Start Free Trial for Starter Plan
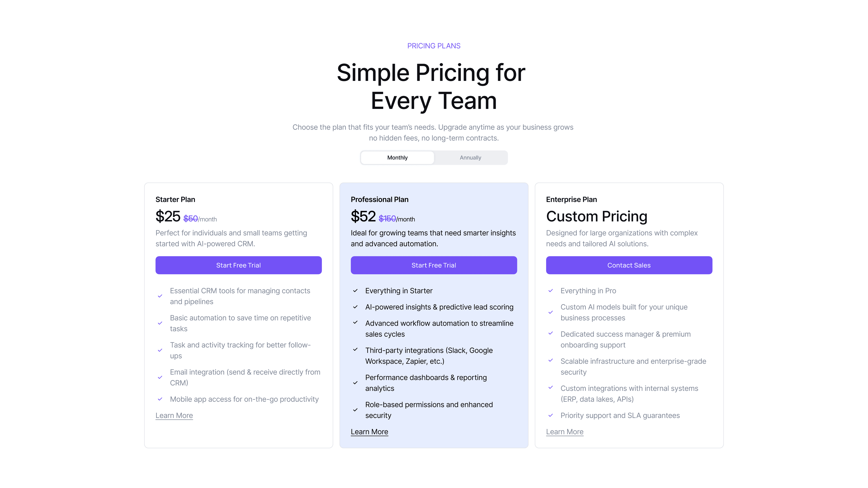868x488 pixels. point(238,265)
